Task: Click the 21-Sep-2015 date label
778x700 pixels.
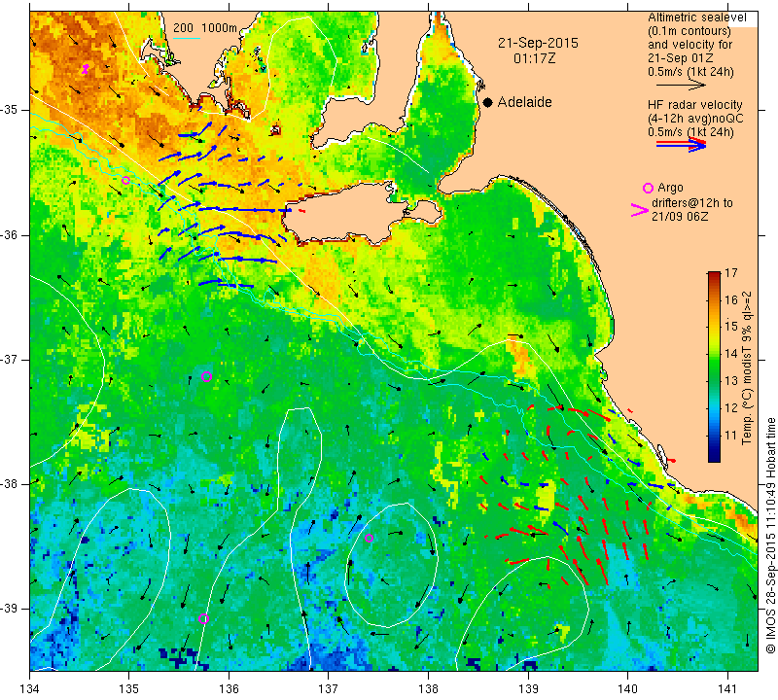Action: [538, 43]
